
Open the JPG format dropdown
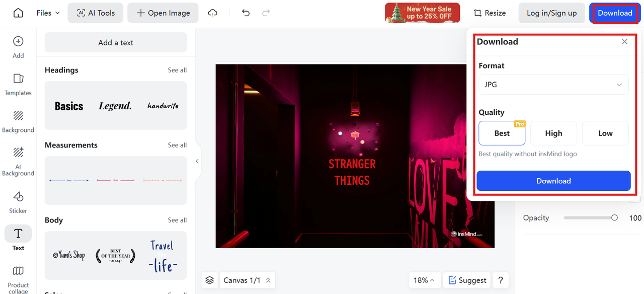553,85
